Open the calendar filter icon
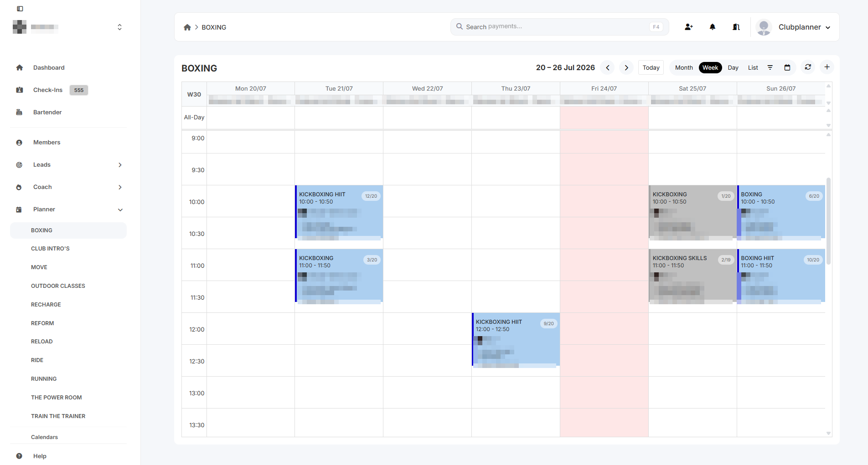 [x=770, y=67]
